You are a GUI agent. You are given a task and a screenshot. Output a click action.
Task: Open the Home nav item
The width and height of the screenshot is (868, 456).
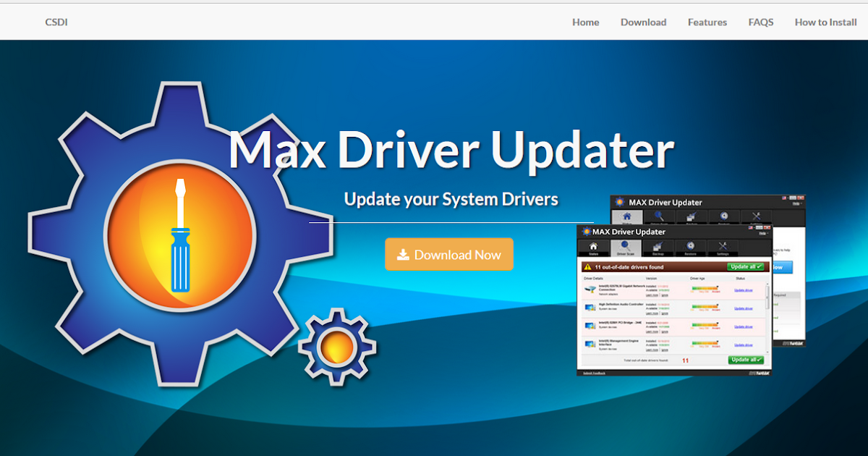pos(585,22)
